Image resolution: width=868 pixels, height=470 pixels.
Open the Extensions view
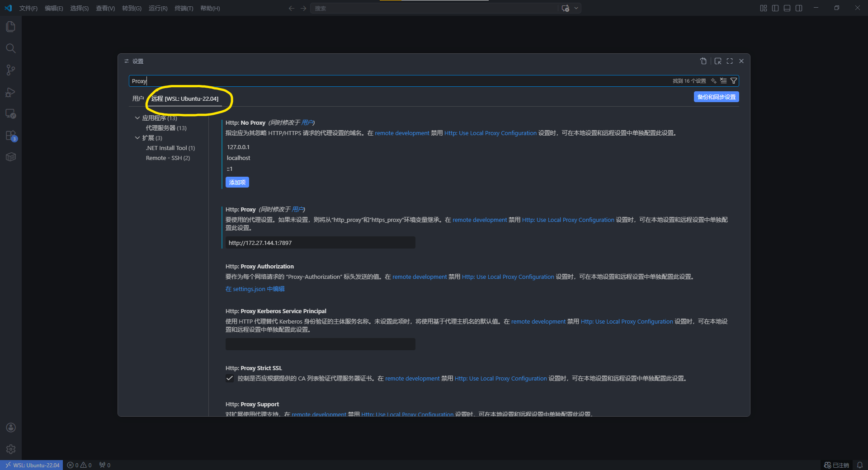tap(11, 136)
